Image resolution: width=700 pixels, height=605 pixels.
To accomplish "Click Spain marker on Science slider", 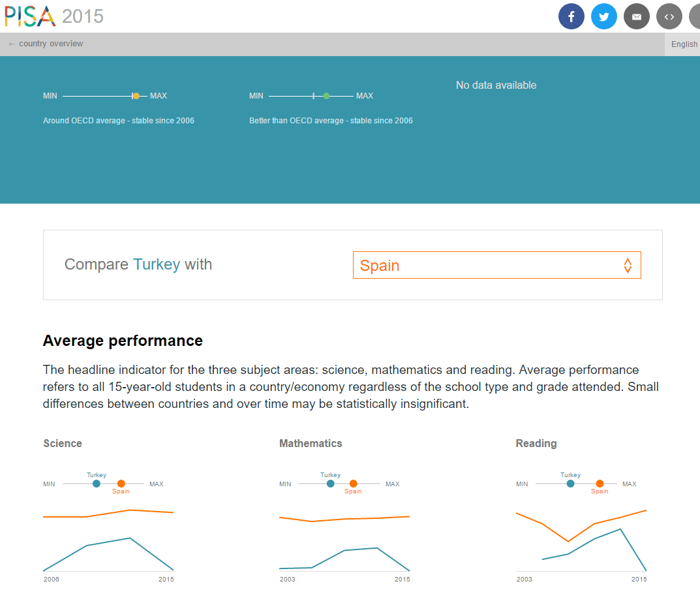I will pyautogui.click(x=121, y=484).
